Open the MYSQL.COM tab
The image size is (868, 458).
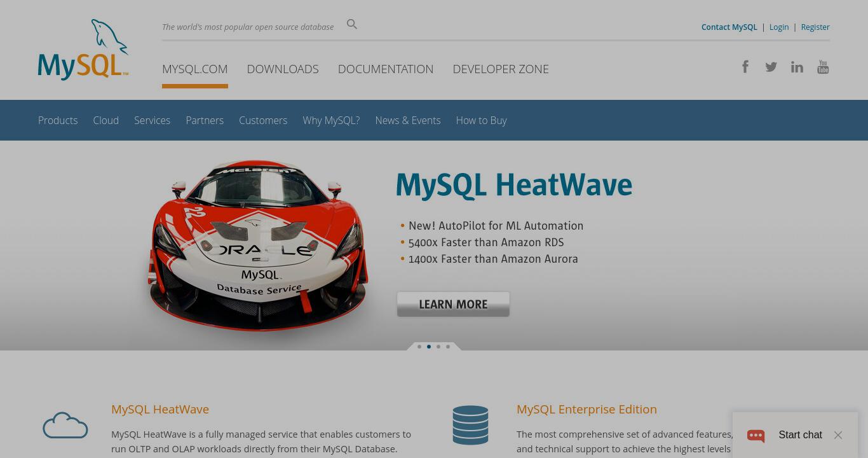click(x=195, y=69)
